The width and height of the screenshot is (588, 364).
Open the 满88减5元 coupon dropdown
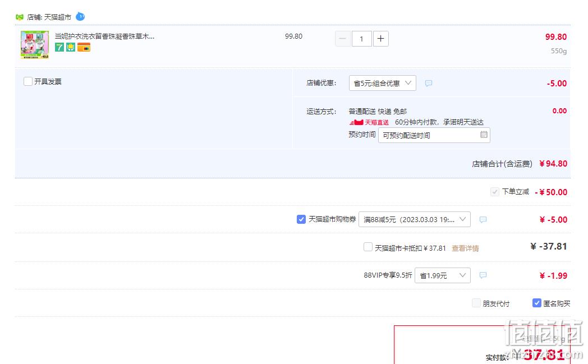[x=415, y=219]
